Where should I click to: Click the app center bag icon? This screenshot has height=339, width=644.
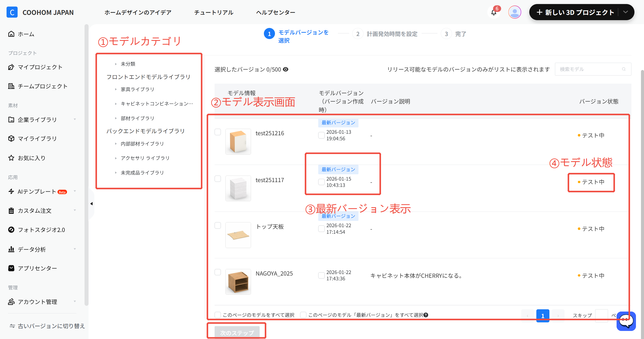tap(11, 268)
